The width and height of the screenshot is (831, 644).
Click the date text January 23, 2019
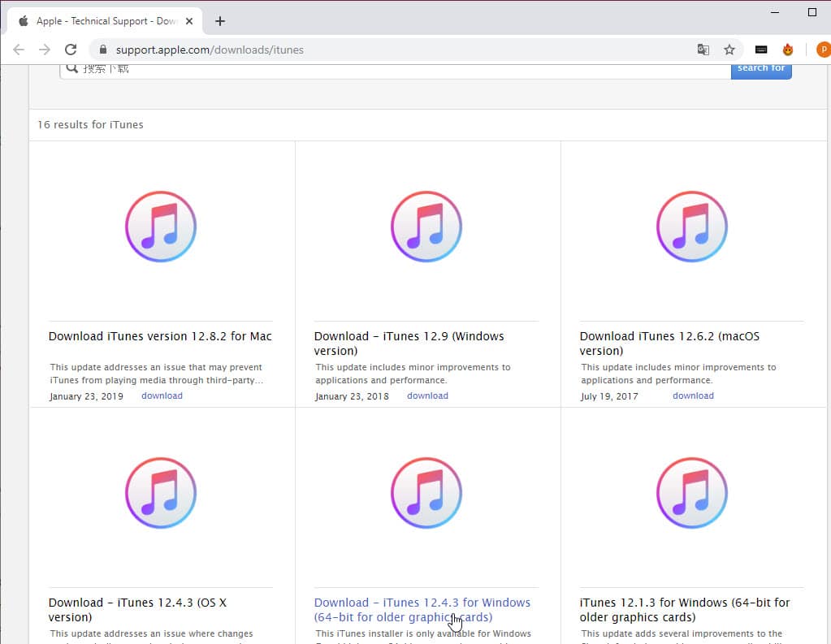point(86,396)
